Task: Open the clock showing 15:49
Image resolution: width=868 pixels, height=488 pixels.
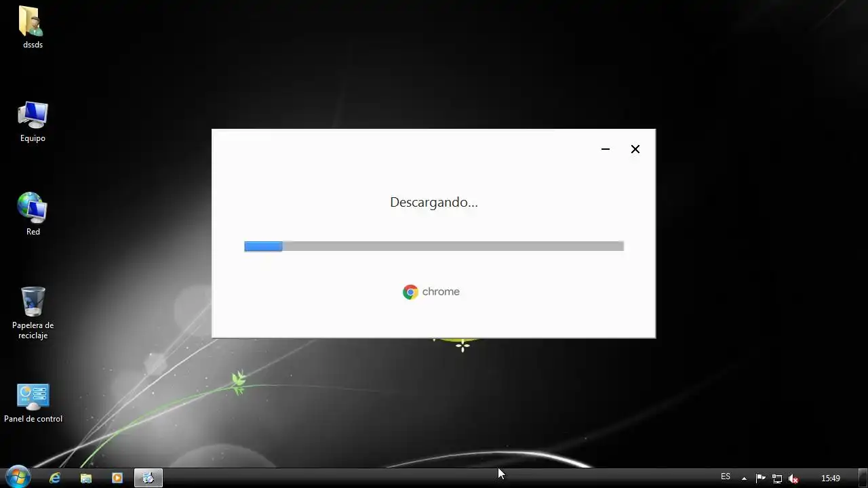Action: [x=831, y=478]
